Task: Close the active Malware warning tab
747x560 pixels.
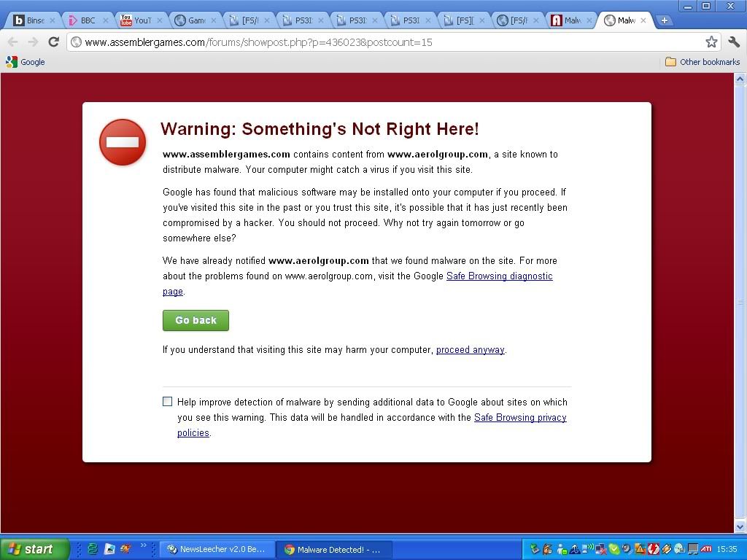Action: [643, 20]
